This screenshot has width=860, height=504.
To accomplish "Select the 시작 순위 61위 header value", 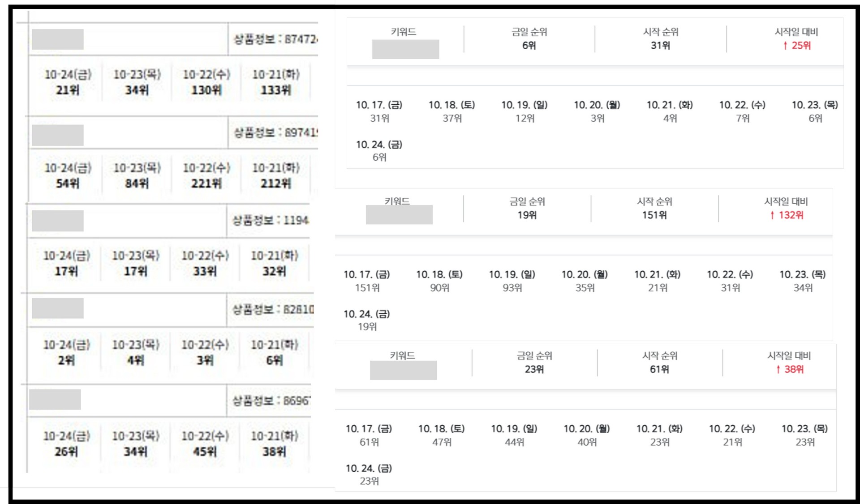I will click(x=659, y=369).
